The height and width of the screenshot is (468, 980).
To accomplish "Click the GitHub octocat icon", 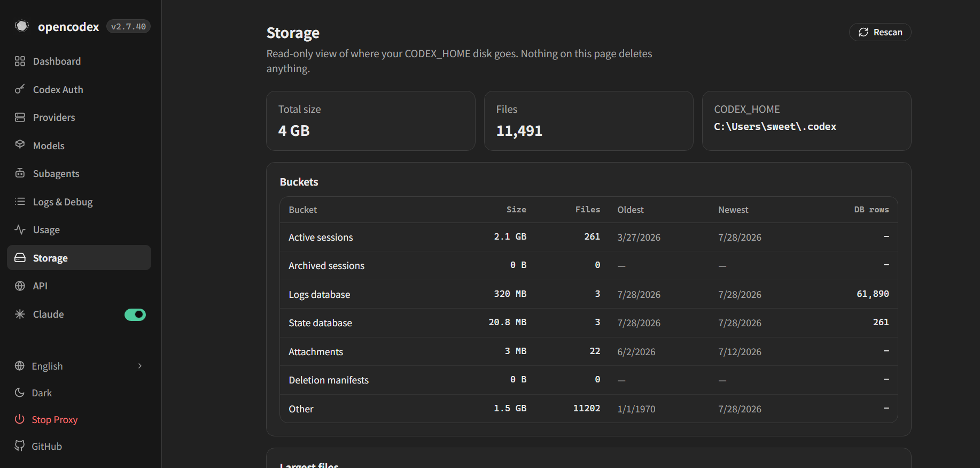I will tap(20, 446).
